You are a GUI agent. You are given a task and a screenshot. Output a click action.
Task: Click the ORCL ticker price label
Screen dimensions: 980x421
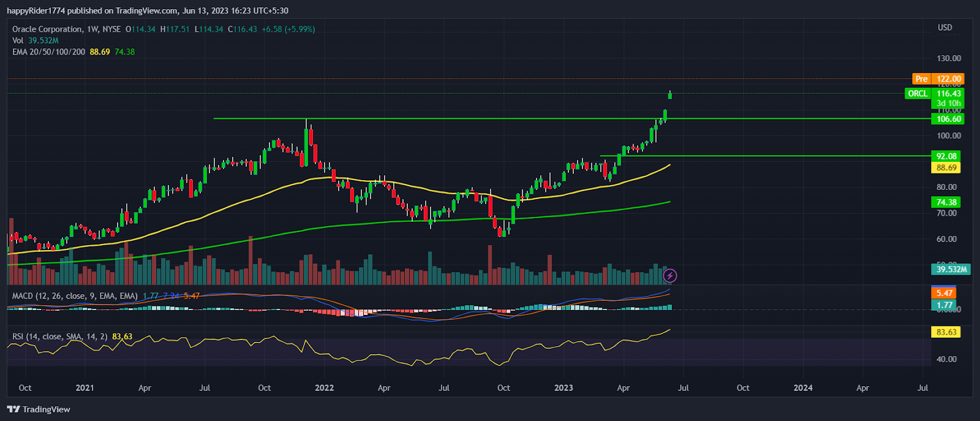point(918,94)
